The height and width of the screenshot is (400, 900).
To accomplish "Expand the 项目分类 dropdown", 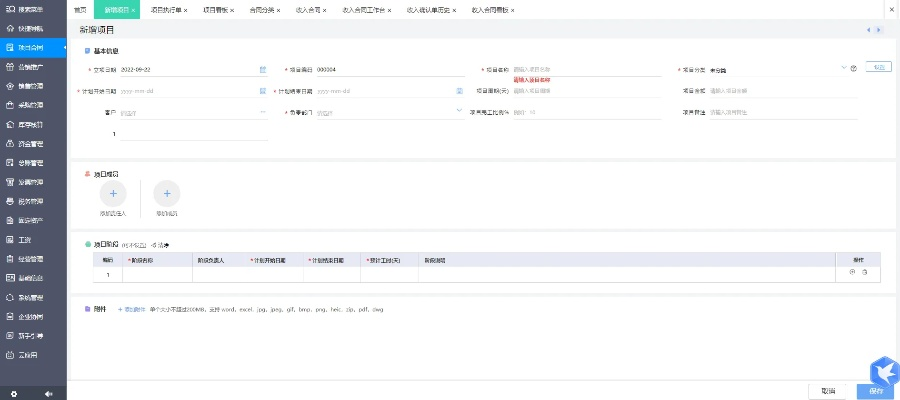I will click(x=843, y=69).
